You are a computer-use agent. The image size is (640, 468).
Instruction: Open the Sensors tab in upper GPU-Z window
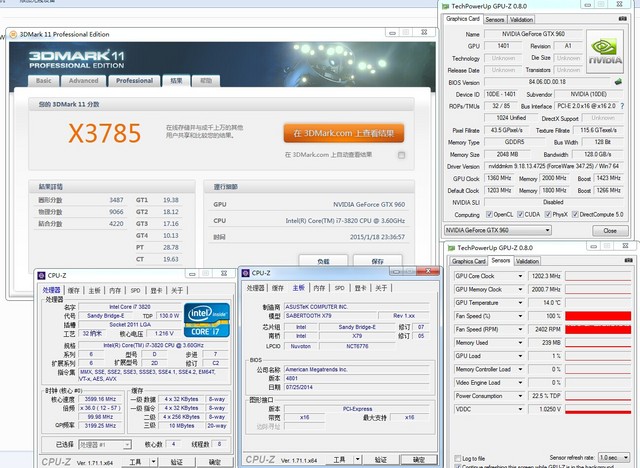495,19
